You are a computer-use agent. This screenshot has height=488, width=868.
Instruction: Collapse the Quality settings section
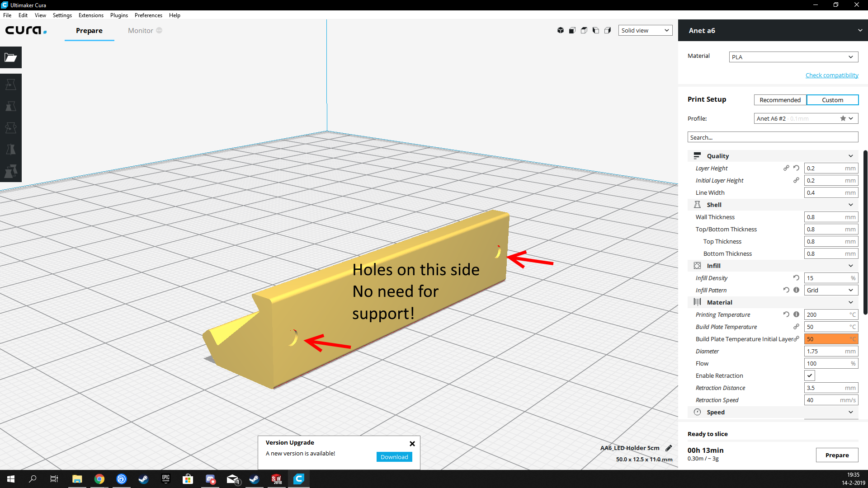click(773, 156)
